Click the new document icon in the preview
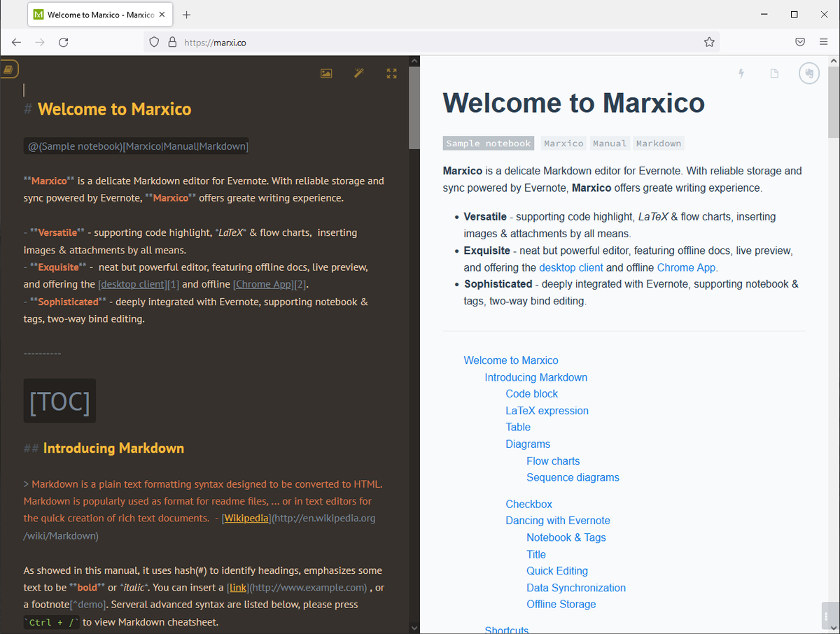Viewport: 840px width, 634px height. [x=774, y=73]
